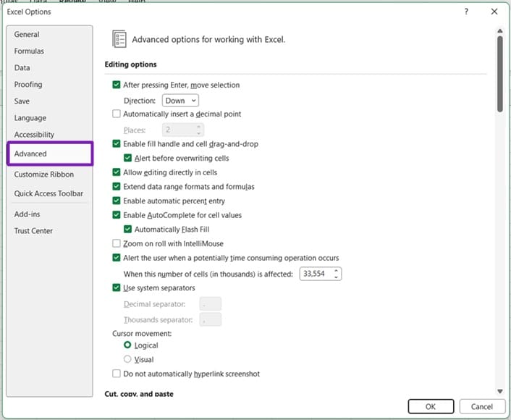Close the Excel Options dialog
The image size is (511, 420).
pos(494,12)
